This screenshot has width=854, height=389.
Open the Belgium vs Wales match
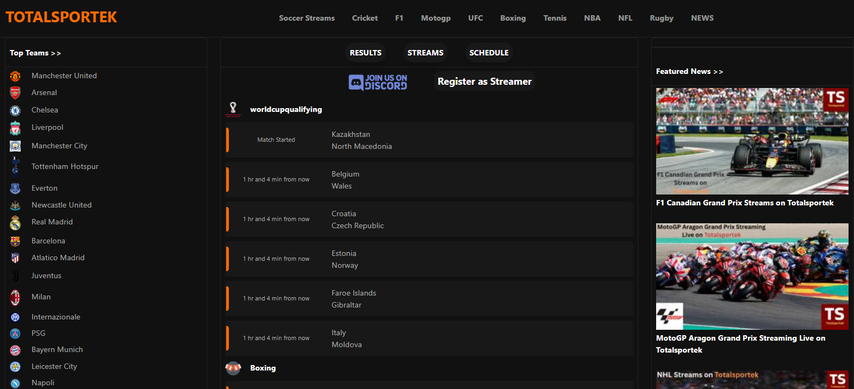pyautogui.click(x=429, y=180)
